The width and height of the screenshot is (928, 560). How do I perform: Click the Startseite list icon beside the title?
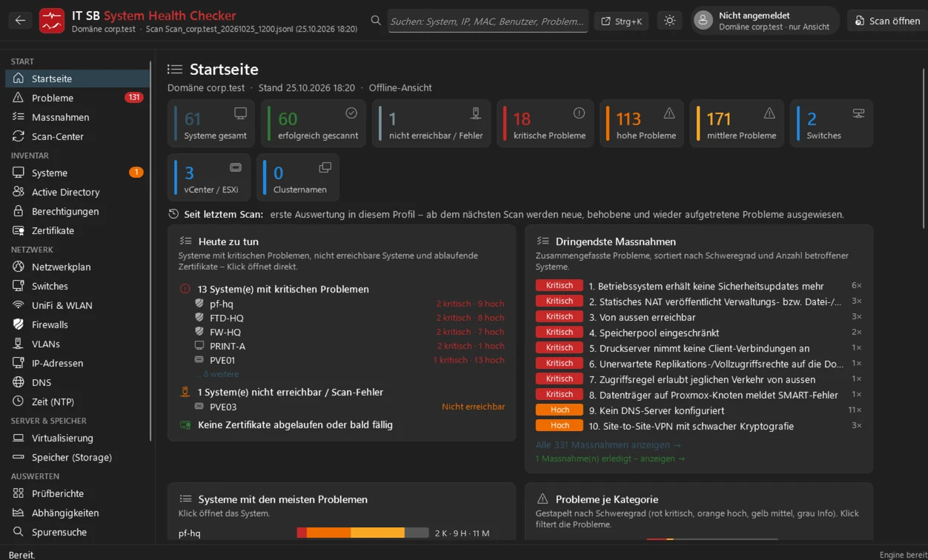point(175,69)
